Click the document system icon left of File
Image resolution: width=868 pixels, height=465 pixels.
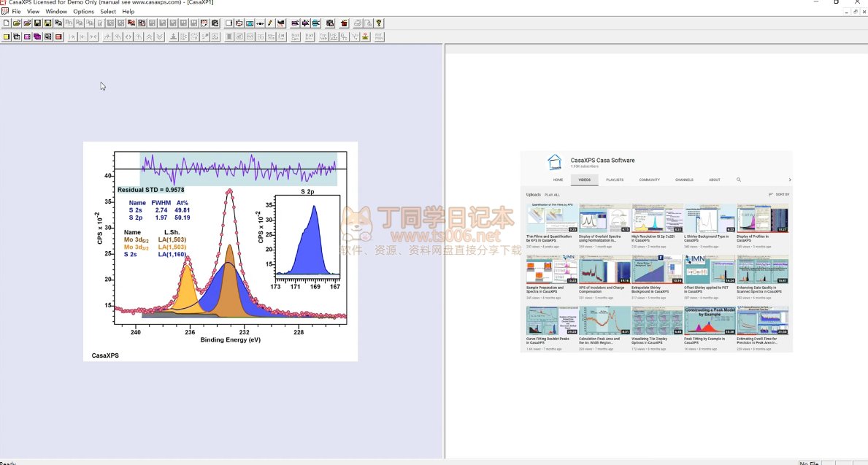(5, 10)
